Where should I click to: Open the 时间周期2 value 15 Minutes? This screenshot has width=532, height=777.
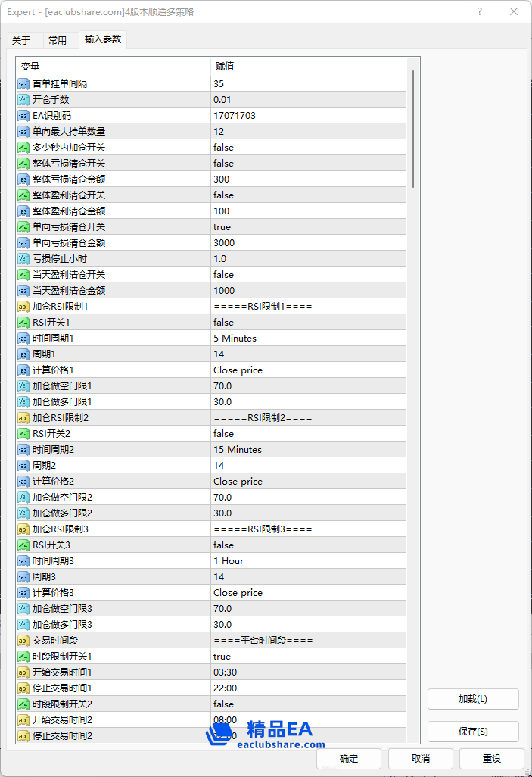click(x=308, y=449)
